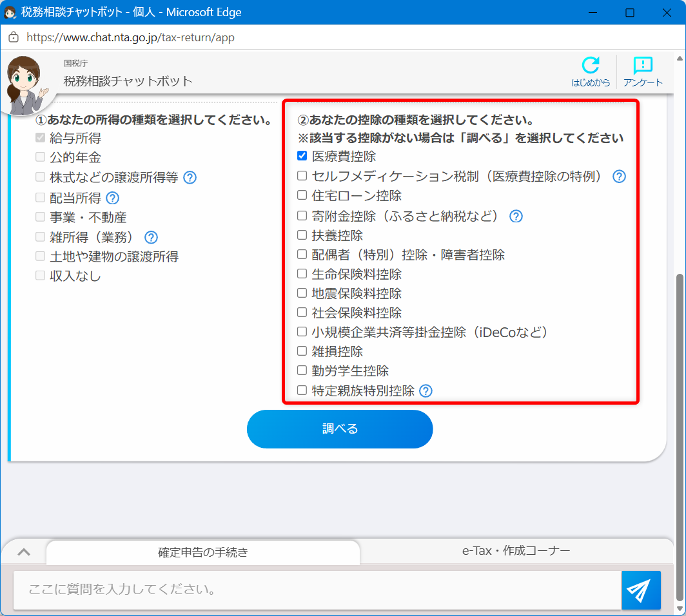
Task: Check 社会保険料控除 checkbox
Action: coord(302,312)
